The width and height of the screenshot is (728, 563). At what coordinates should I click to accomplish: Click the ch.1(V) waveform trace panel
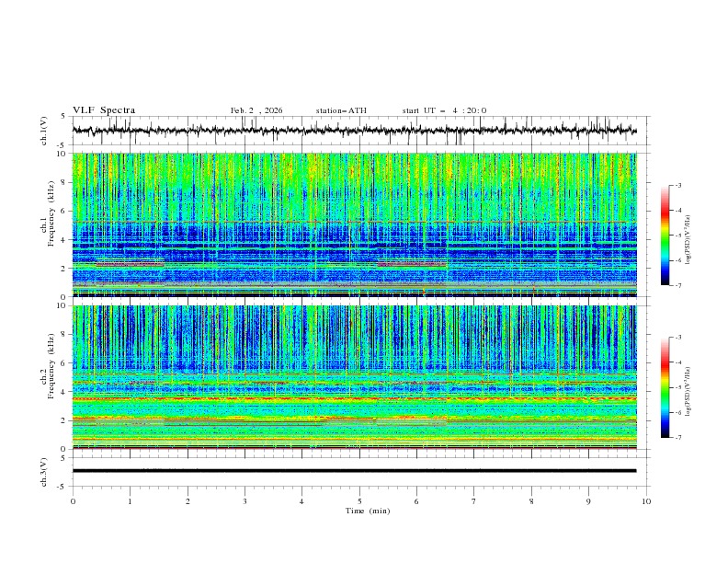pos(358,131)
